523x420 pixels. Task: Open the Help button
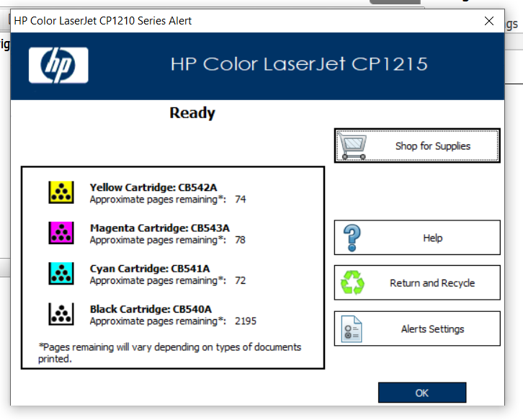[417, 238]
